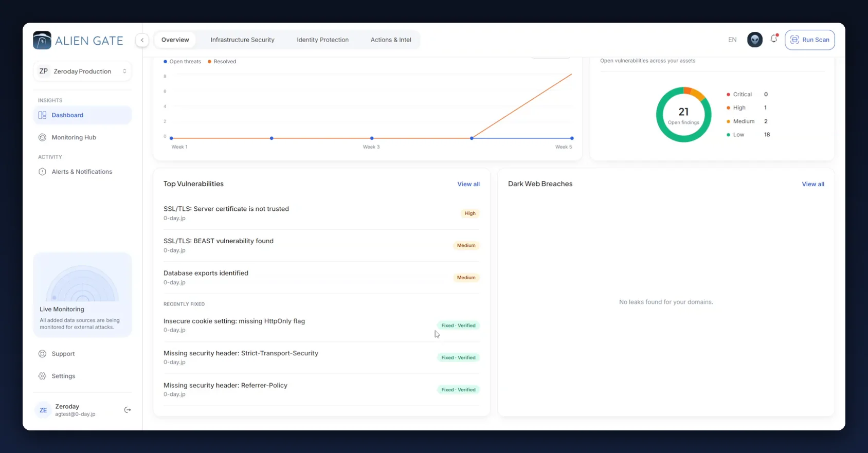868x453 pixels.
Task: Click the Support lifebuoy icon
Action: [43, 354]
